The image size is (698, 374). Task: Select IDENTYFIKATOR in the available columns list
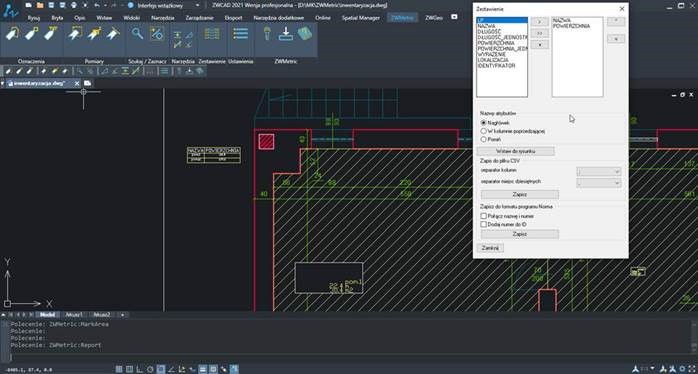496,65
